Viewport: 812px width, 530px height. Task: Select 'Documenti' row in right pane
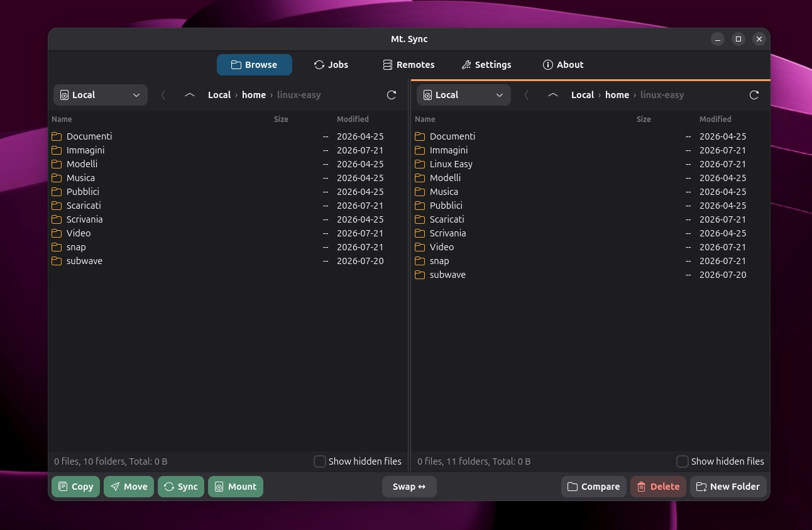pos(591,136)
